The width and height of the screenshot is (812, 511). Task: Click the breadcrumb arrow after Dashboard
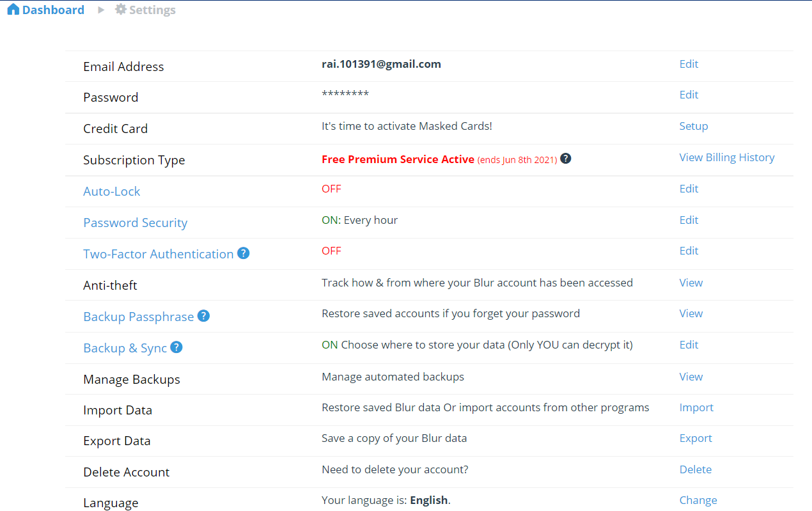[x=100, y=10]
